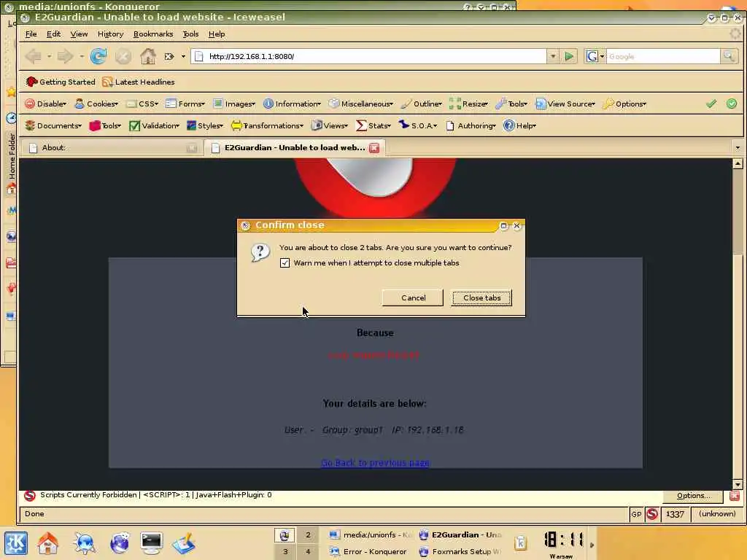Launch the globe web browser taskbar icon
The width and height of the screenshot is (747, 560).
(119, 542)
